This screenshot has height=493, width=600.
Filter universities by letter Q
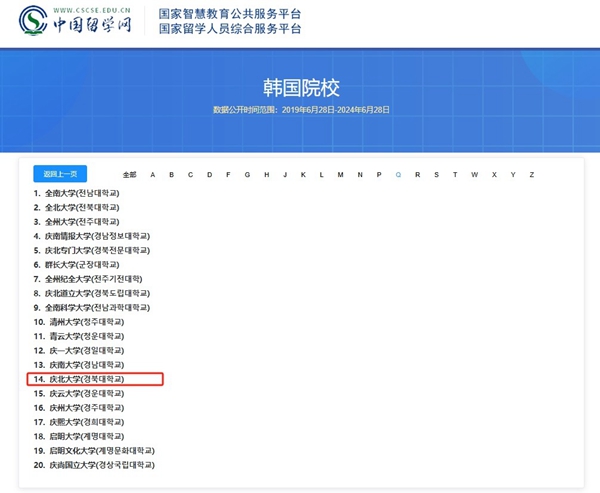pyautogui.click(x=398, y=175)
